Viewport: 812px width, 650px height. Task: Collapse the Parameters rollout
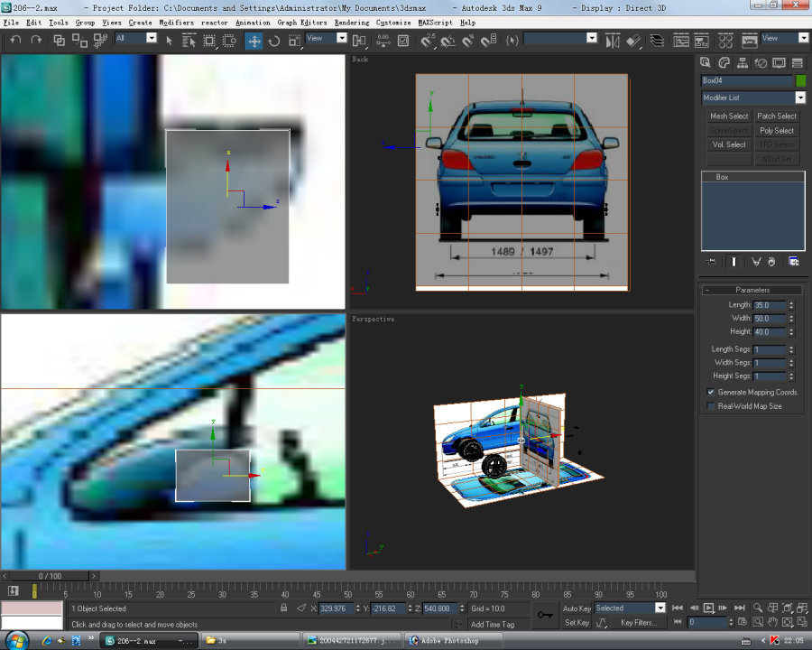point(752,290)
